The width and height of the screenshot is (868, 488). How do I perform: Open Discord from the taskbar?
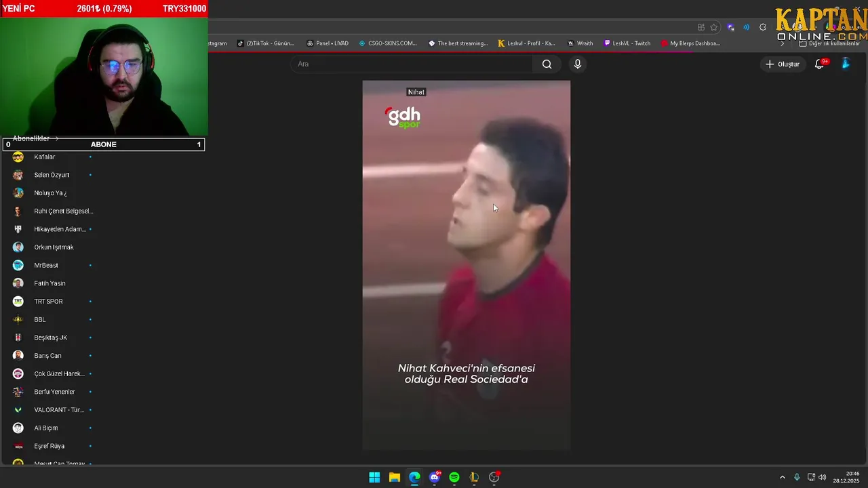click(x=435, y=477)
